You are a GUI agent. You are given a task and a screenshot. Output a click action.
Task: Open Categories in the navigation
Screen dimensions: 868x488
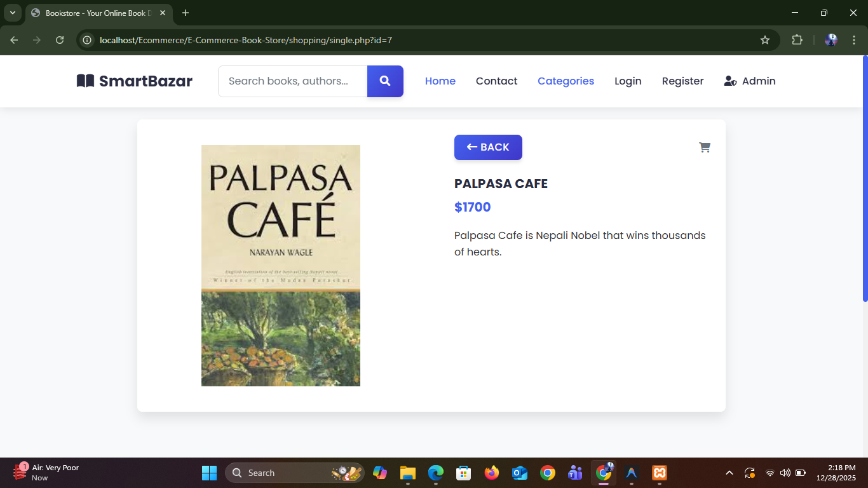(x=566, y=81)
